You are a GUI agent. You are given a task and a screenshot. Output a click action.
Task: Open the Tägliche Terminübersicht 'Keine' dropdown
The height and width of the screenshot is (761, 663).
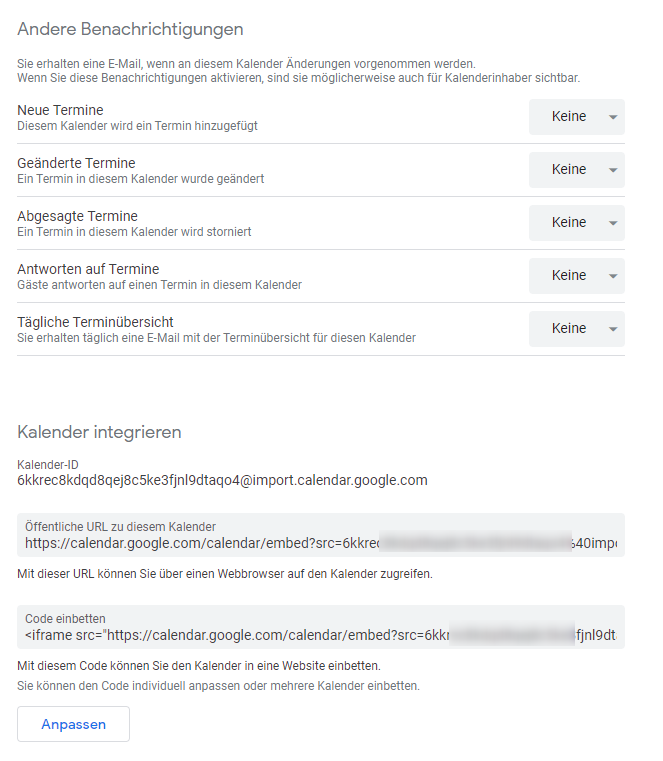pyautogui.click(x=570, y=329)
